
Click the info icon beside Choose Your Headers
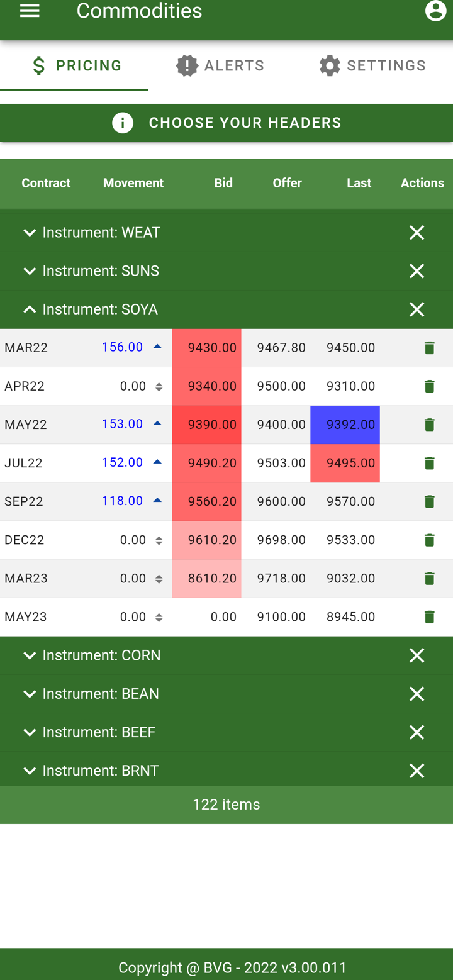click(123, 123)
